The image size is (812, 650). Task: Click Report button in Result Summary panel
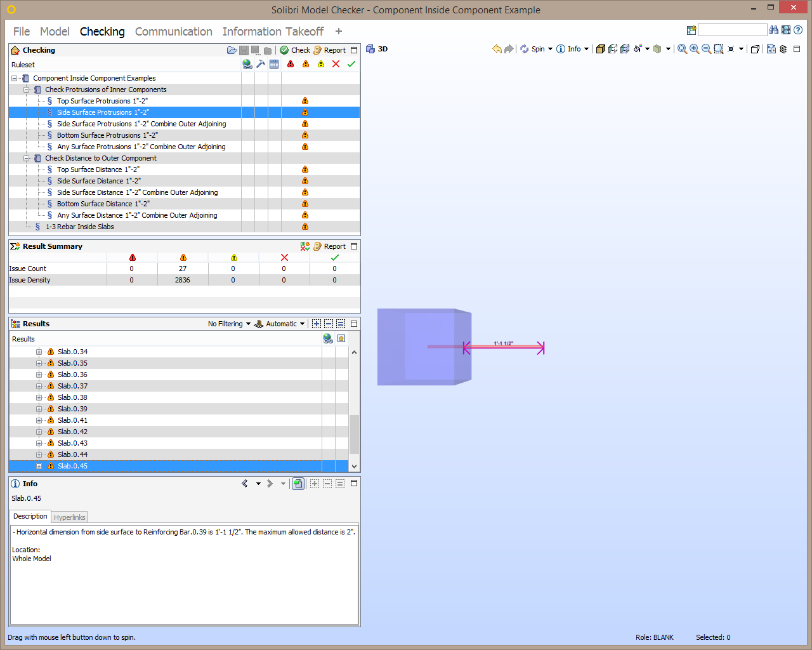[x=330, y=246]
